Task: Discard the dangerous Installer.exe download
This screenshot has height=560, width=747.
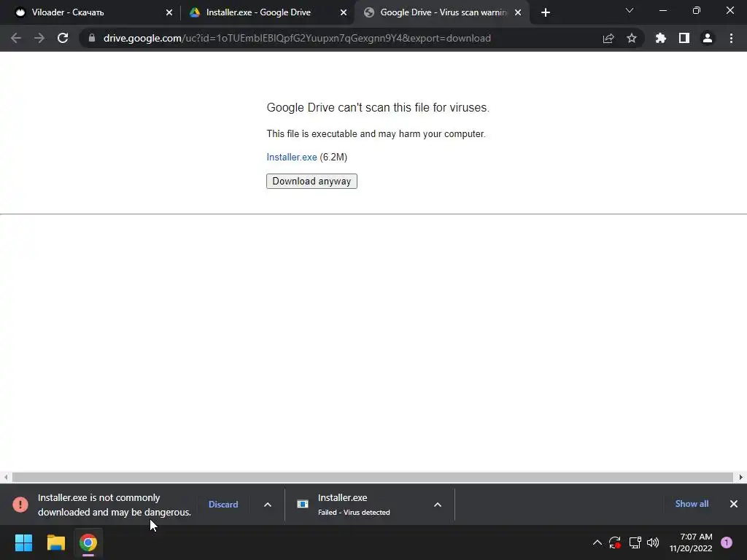Action: click(x=223, y=505)
